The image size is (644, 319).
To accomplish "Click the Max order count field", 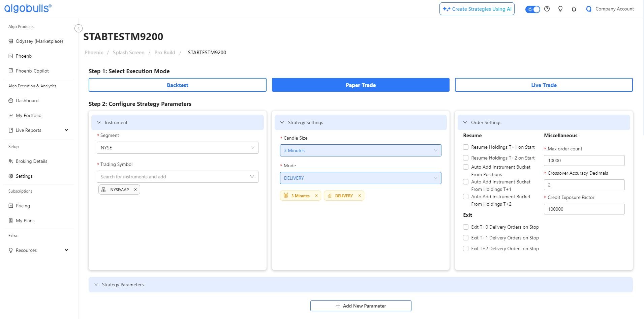I will (584, 161).
